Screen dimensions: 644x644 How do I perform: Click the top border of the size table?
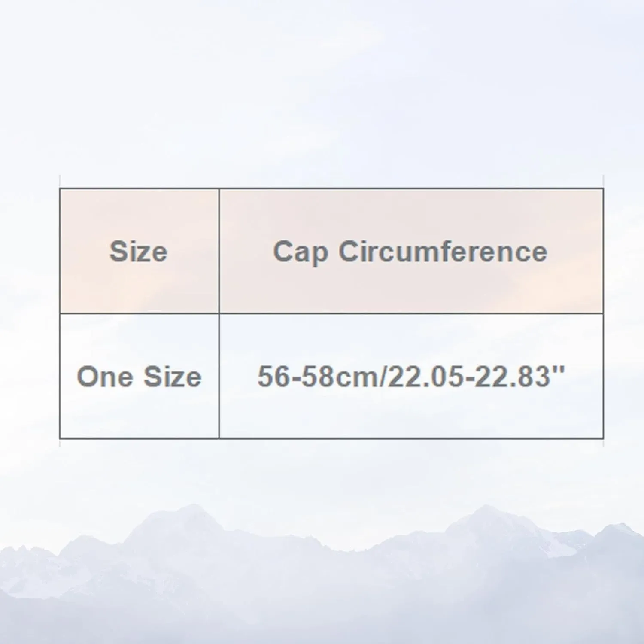(331, 188)
